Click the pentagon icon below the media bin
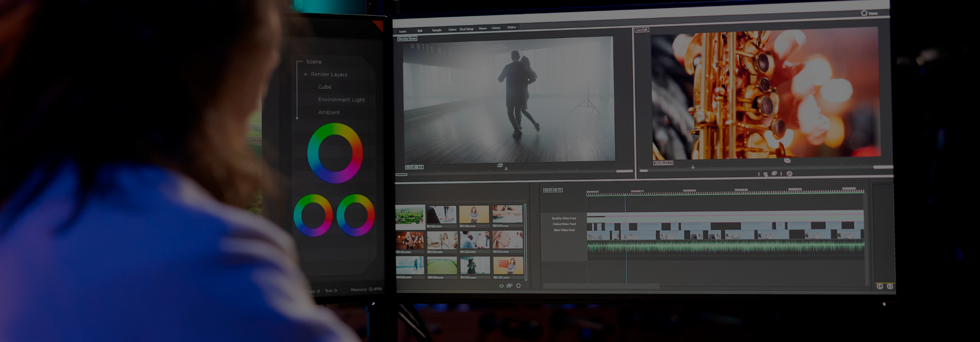Image resolution: width=980 pixels, height=342 pixels. click(x=519, y=286)
